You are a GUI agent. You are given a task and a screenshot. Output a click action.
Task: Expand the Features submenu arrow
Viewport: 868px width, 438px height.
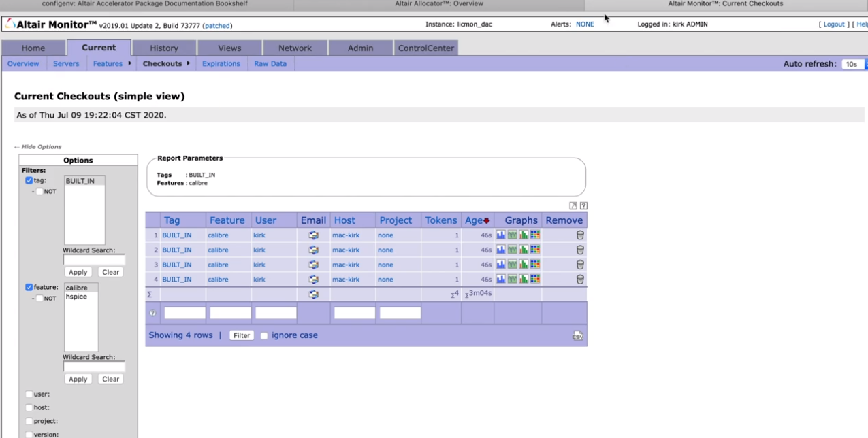129,63
